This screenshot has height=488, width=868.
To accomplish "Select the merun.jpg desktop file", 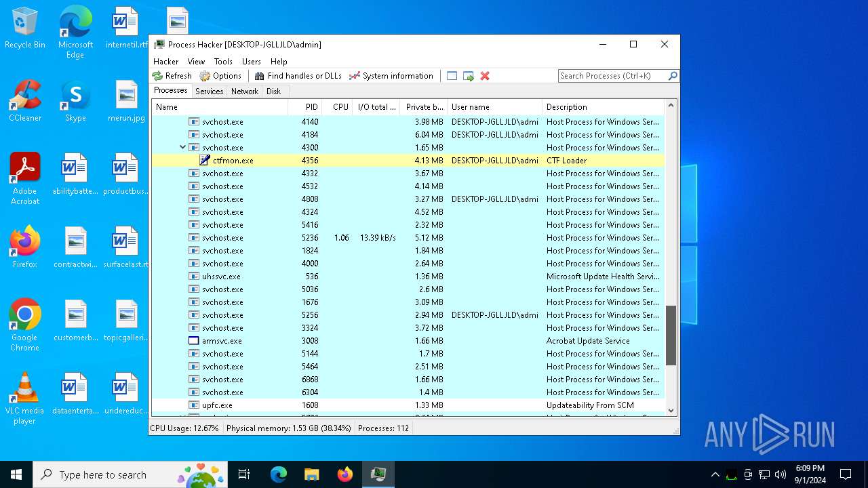I will coord(126,102).
